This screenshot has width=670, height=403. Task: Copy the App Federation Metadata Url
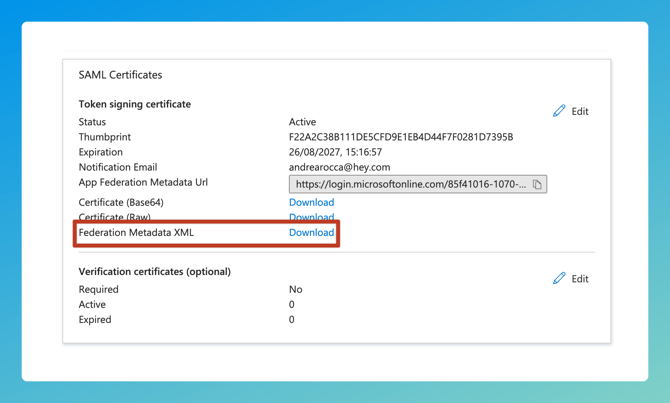[537, 185]
